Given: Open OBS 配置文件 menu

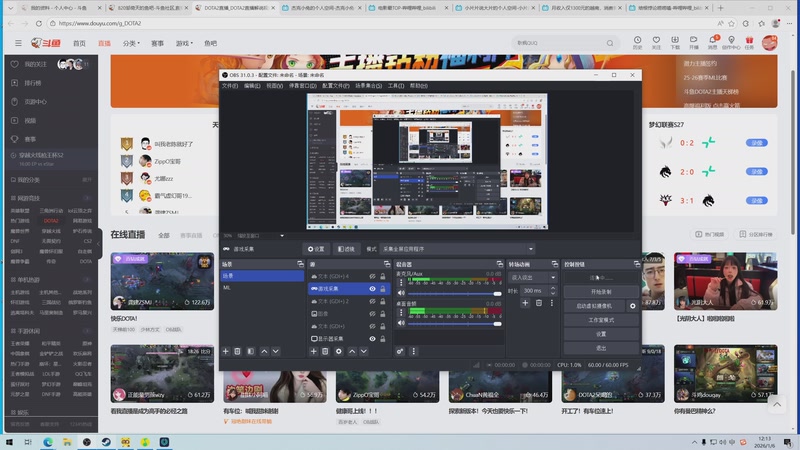Looking at the screenshot, I should tap(336, 86).
